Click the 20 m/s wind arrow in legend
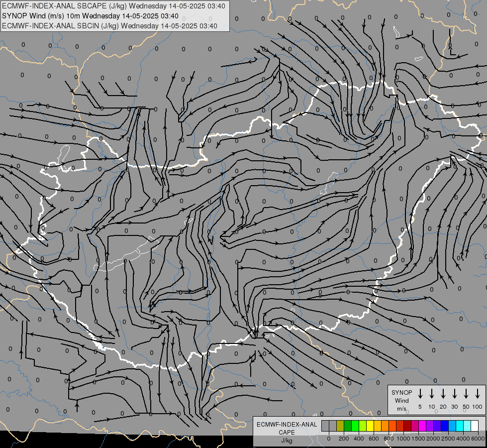 click(443, 394)
